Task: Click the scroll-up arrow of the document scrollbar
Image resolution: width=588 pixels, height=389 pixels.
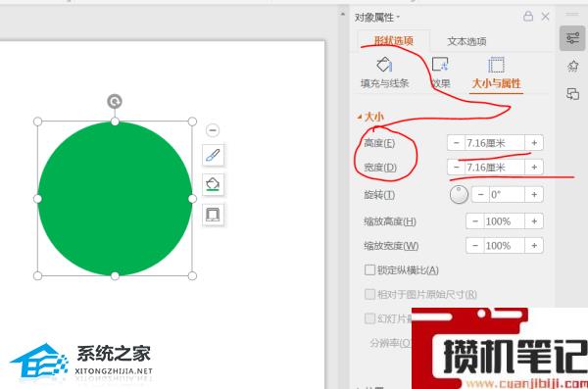Action: tap(343, 15)
